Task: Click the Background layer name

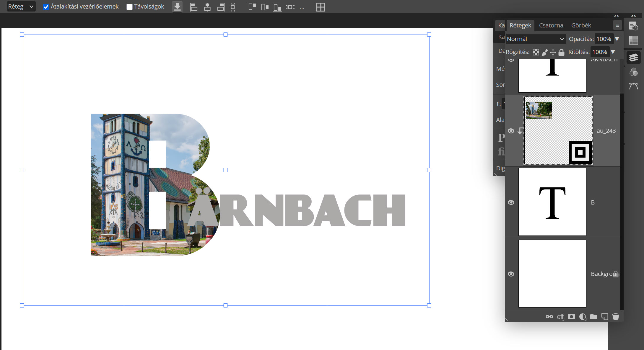Action: coord(605,274)
